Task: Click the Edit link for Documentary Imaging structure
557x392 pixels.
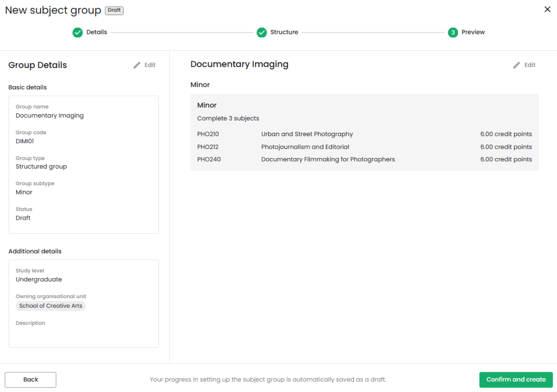Action: tap(530, 65)
